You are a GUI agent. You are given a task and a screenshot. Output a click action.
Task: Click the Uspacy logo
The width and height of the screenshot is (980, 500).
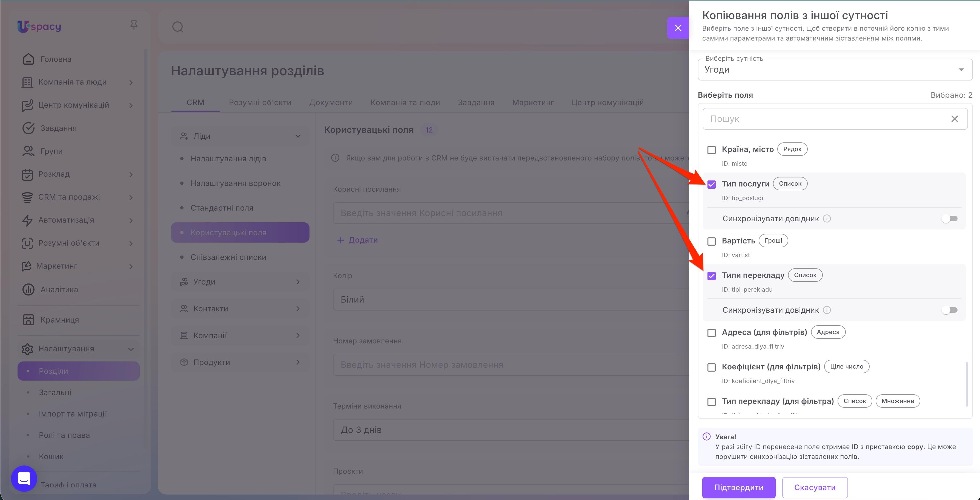[x=39, y=26]
